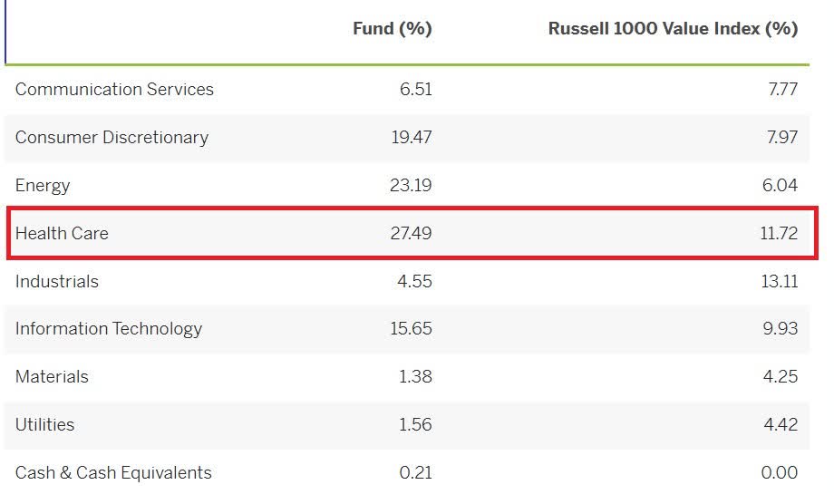This screenshot has height=504, width=834.
Task: Click the Utilities sector label
Action: point(44,424)
